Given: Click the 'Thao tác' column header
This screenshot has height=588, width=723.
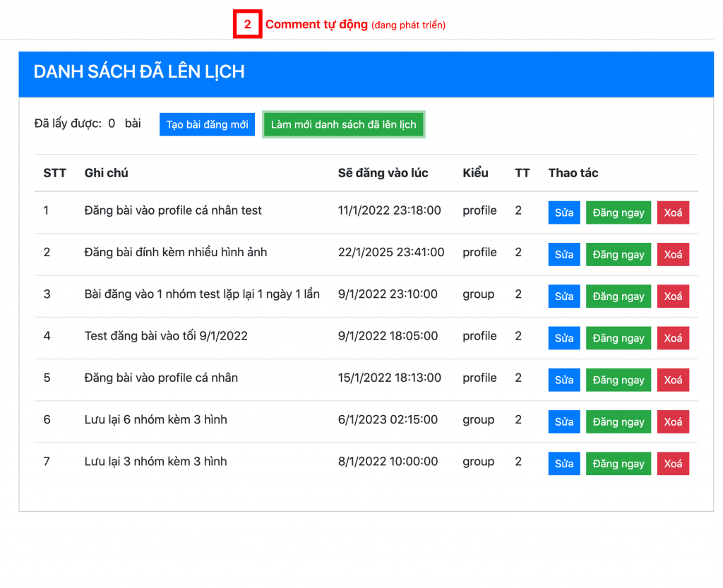Looking at the screenshot, I should coord(573,173).
